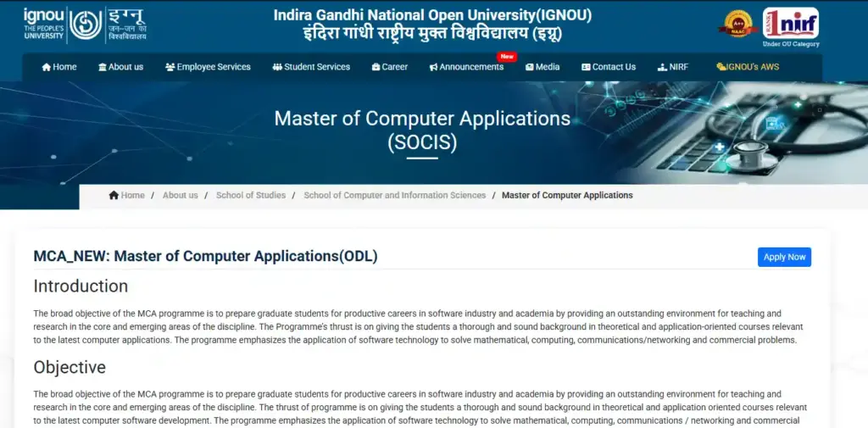Click the briefcase icon beside Career

coord(376,67)
